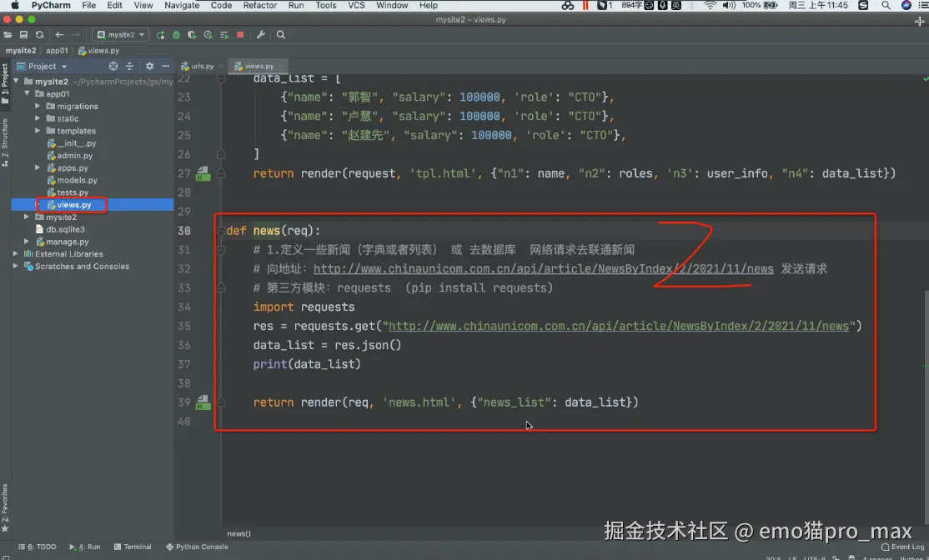The width and height of the screenshot is (929, 560).
Task: Toggle the 1: Project side tool window
Action: pos(5,83)
